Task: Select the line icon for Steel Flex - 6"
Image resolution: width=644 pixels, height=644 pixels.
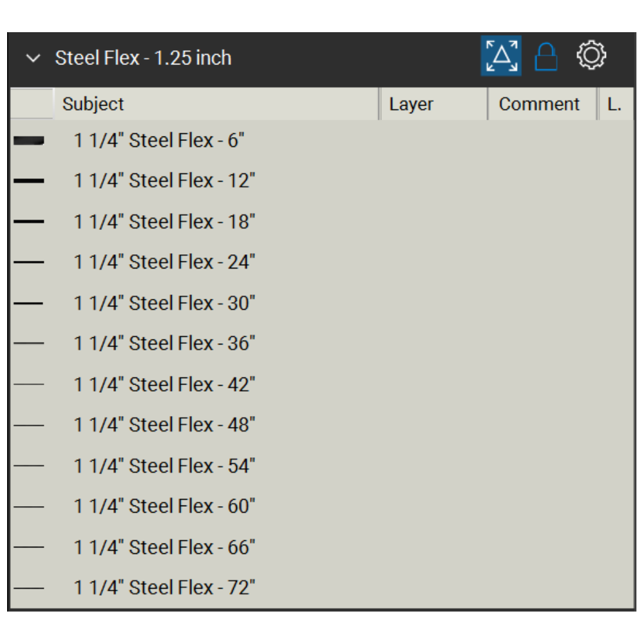Action: coord(29,140)
